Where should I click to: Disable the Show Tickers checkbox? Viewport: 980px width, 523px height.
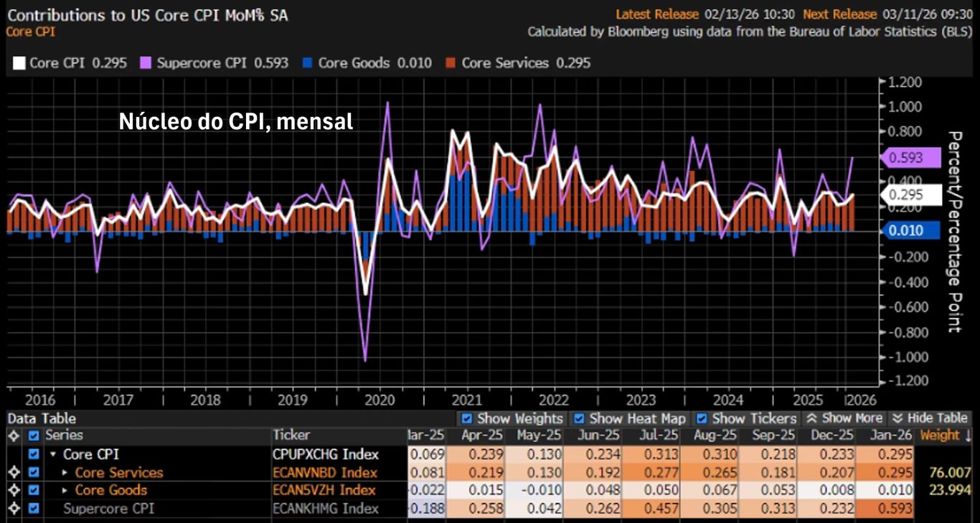[x=702, y=418]
